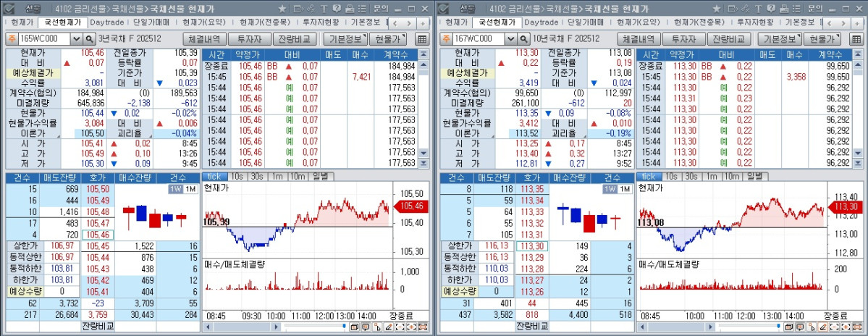Viewport: 868px width, 336px height.
Task: Open help bubble icon in 165WC000 window
Action: [337, 9]
